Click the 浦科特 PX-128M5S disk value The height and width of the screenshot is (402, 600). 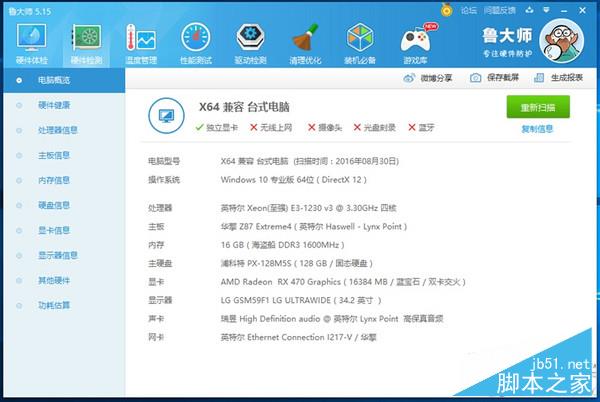(x=297, y=263)
